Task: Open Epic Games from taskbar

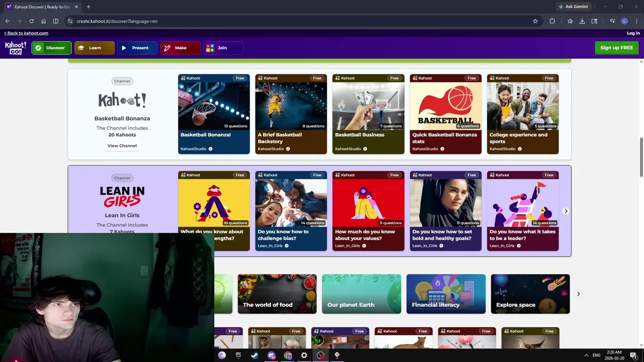Action: (x=238, y=355)
